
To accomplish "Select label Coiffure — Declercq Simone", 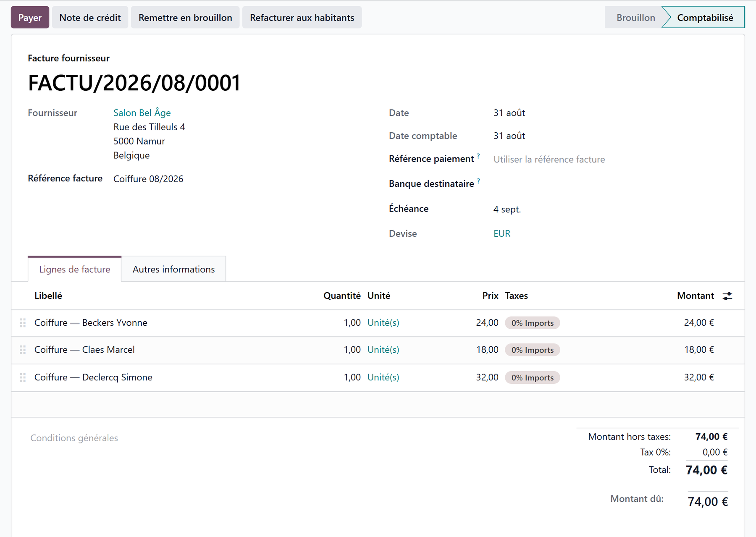I will coord(93,377).
